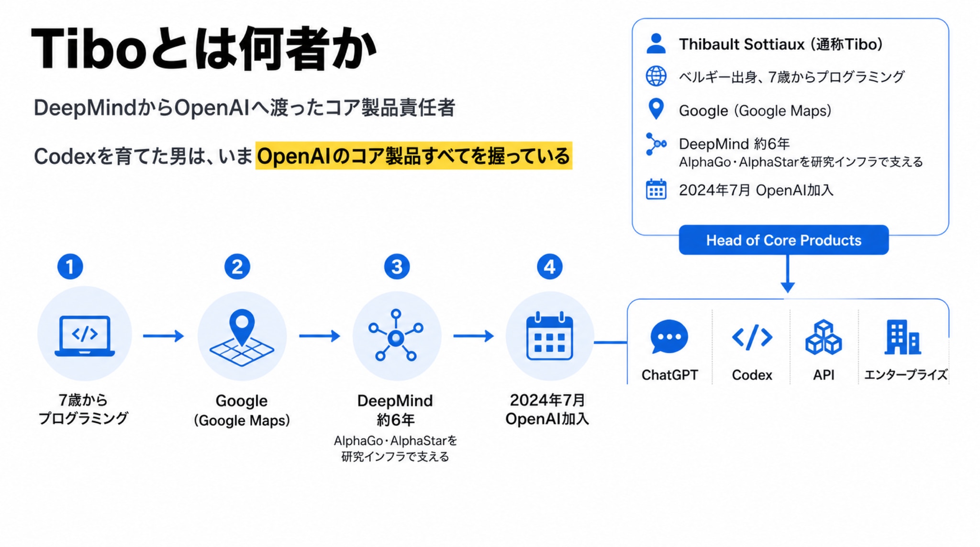Image resolution: width=980 pixels, height=547 pixels.
Task: Click the large calendar icon above 2024年7月 OpenAI加入
Action: [x=549, y=336]
